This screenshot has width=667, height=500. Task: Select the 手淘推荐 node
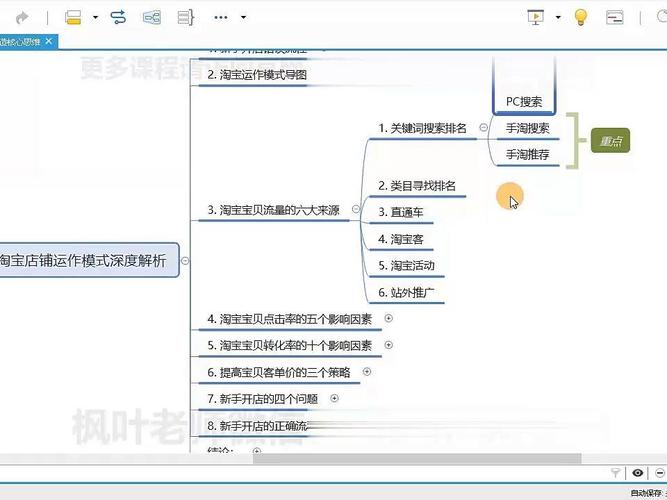[x=527, y=154]
